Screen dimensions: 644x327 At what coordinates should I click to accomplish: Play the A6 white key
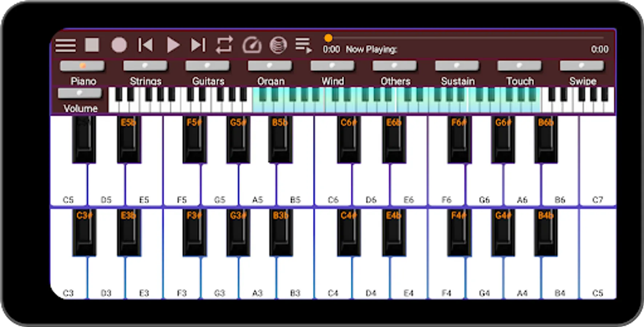tap(522, 185)
